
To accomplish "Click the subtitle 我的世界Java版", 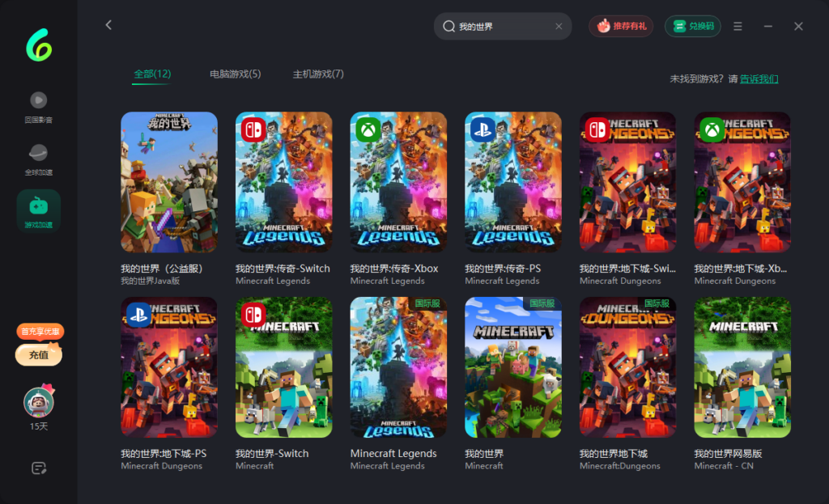I will click(x=150, y=281).
